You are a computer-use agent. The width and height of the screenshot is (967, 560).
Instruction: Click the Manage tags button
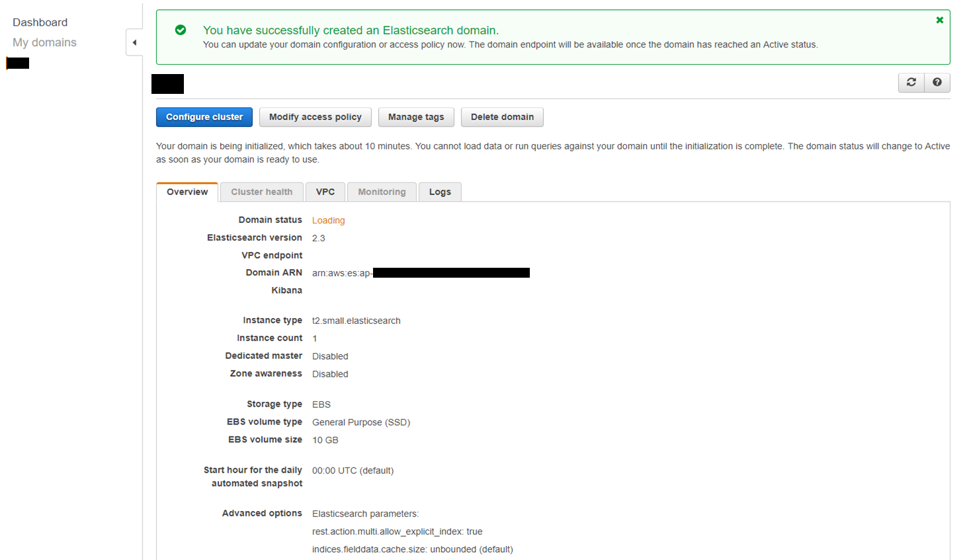[x=416, y=117]
